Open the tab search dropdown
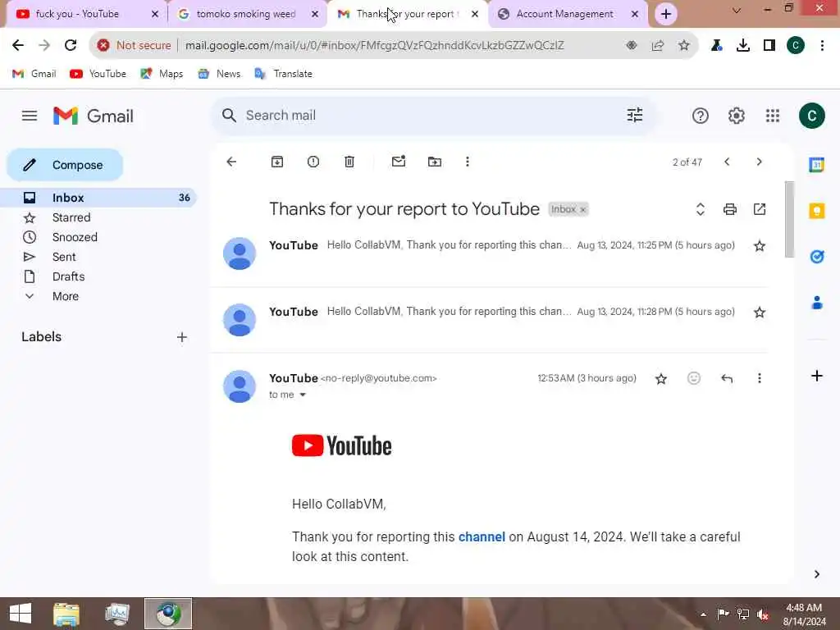This screenshot has height=630, width=840. [737, 10]
